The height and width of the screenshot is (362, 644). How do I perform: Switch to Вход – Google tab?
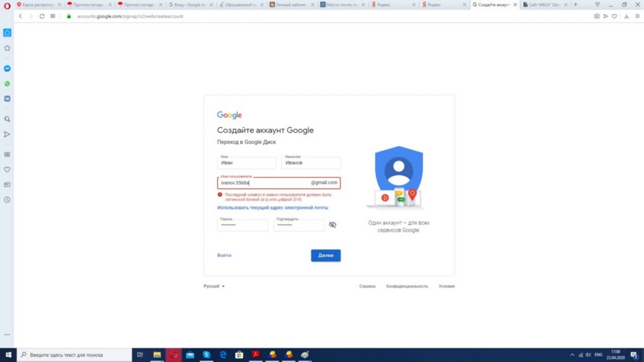pyautogui.click(x=190, y=5)
